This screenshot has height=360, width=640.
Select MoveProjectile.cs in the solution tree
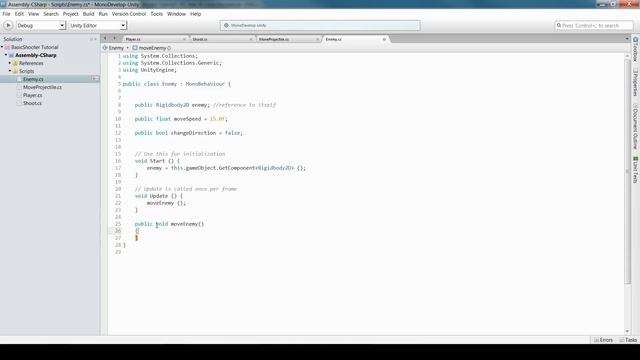tap(42, 87)
